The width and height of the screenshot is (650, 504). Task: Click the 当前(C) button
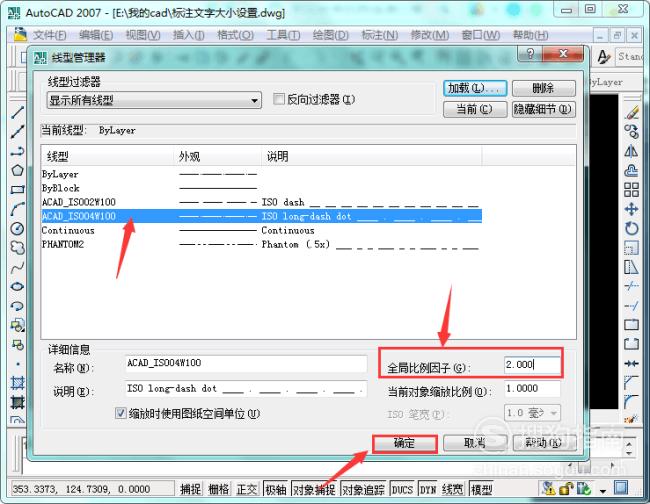click(475, 109)
